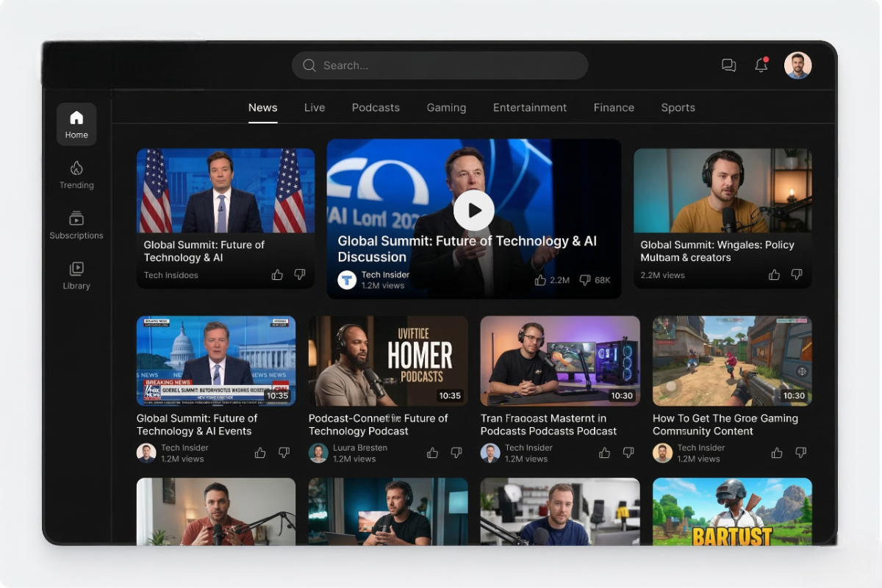Open the notifications bell
Image resolution: width=882 pixels, height=588 pixels.
click(761, 65)
